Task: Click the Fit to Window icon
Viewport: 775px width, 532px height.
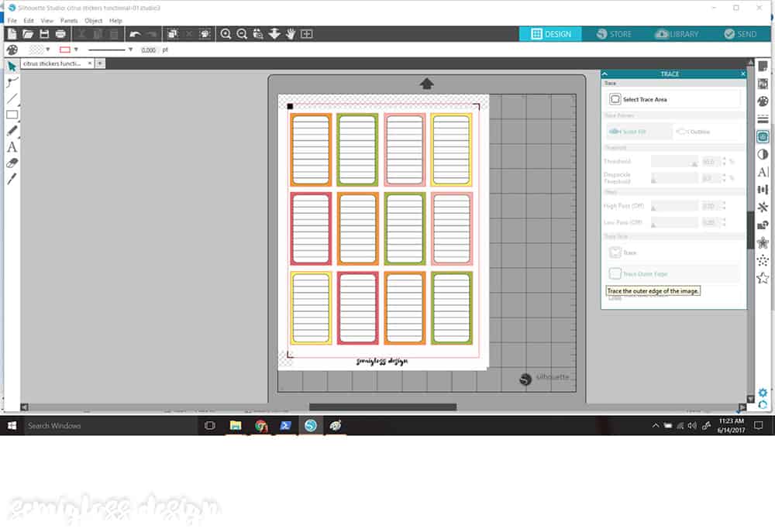Action: click(306, 33)
